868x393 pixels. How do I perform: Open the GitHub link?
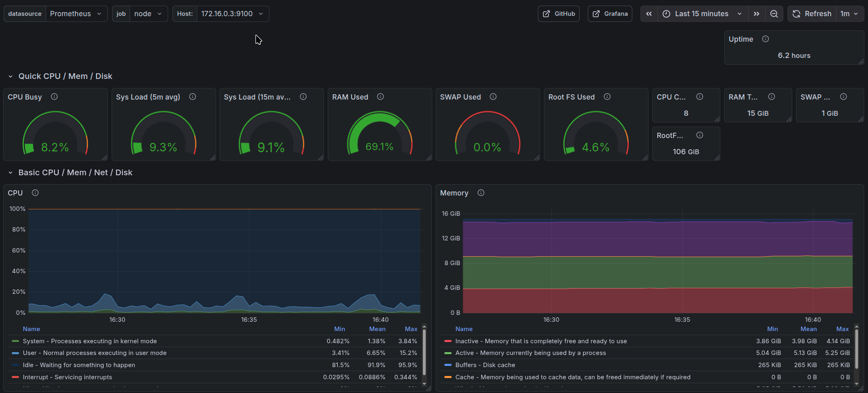coord(559,14)
